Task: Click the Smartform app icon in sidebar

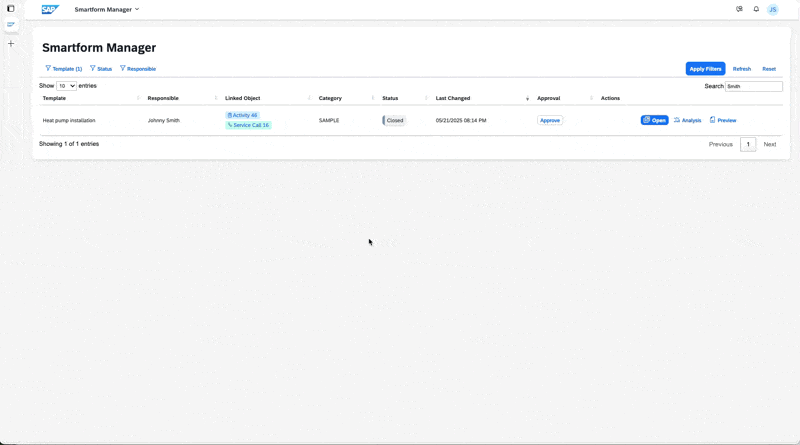Action: pos(11,25)
